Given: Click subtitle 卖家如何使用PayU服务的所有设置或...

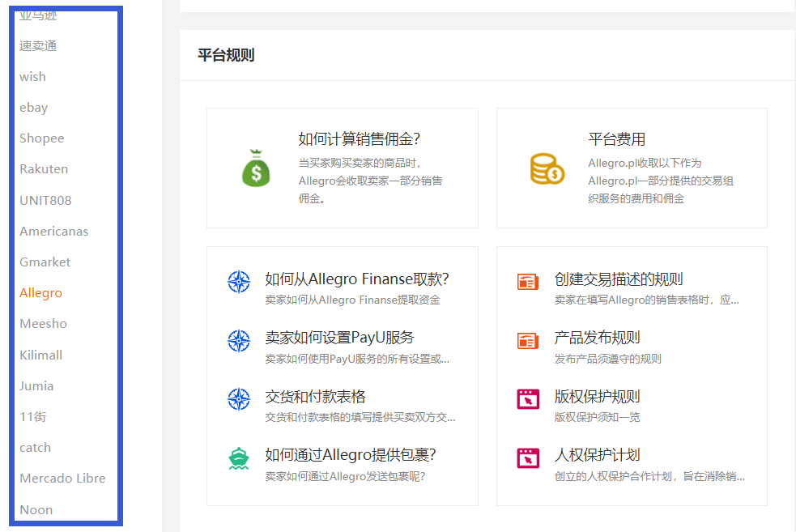Looking at the screenshot, I should (x=357, y=359).
